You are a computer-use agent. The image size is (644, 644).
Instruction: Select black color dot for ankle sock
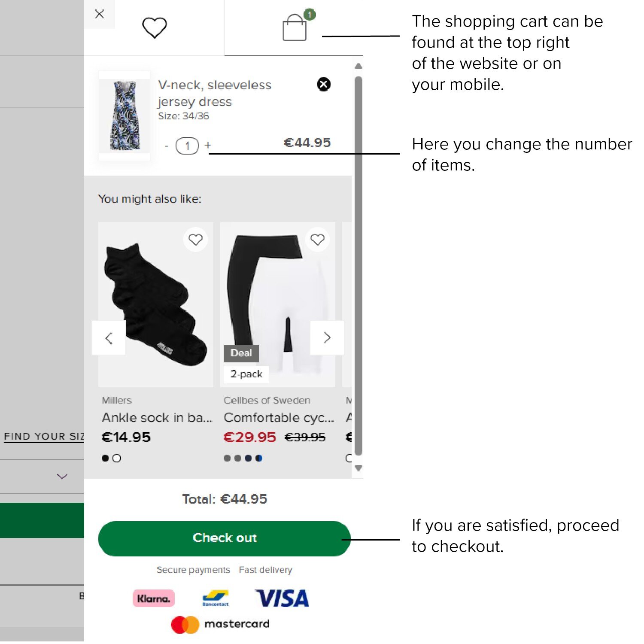point(105,458)
